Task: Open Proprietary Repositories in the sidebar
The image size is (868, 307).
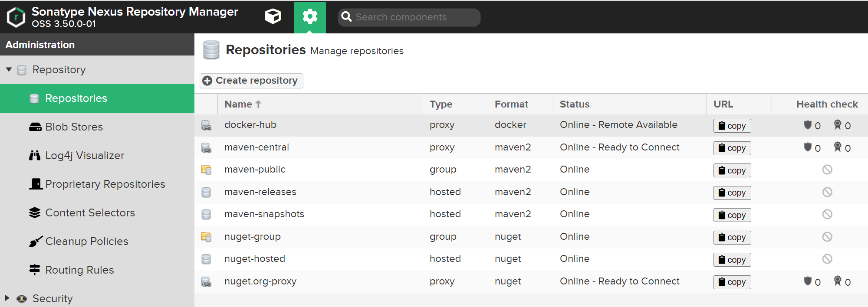Action: coord(97,184)
